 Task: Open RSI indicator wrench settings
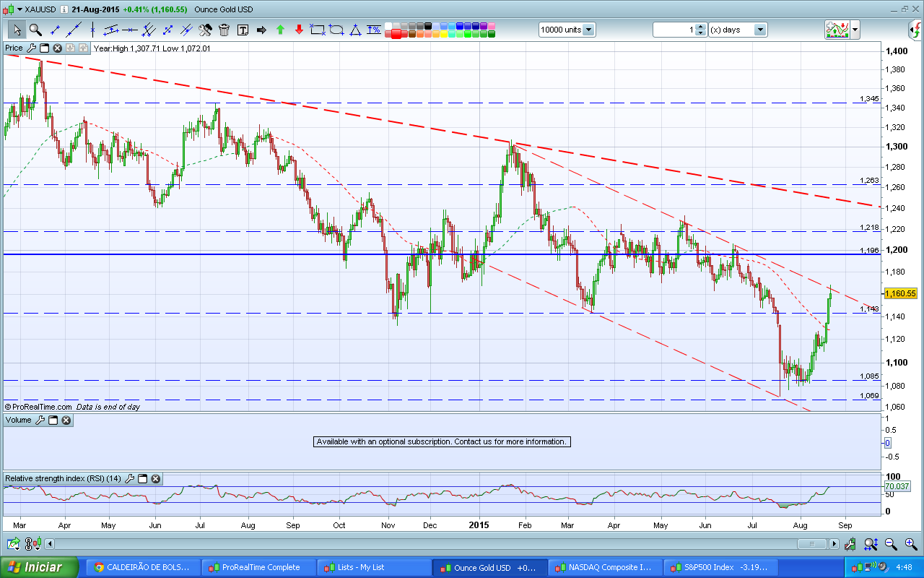pyautogui.click(x=130, y=478)
